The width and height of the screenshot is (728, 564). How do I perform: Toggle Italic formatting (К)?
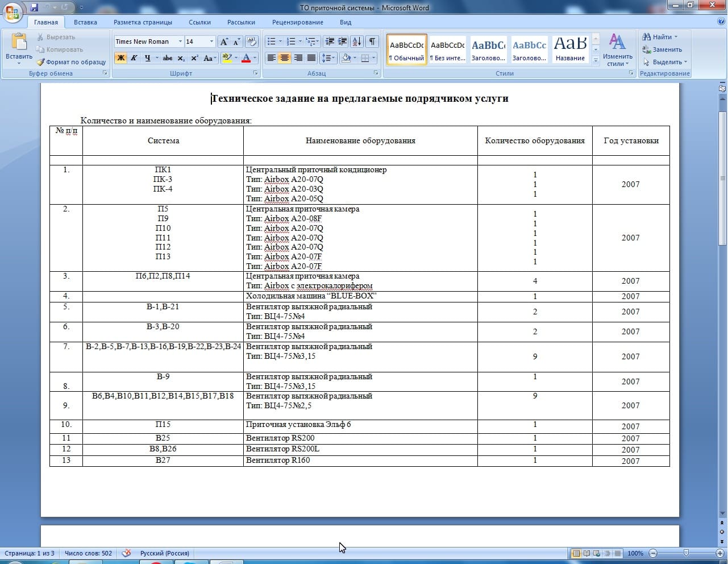pyautogui.click(x=134, y=58)
